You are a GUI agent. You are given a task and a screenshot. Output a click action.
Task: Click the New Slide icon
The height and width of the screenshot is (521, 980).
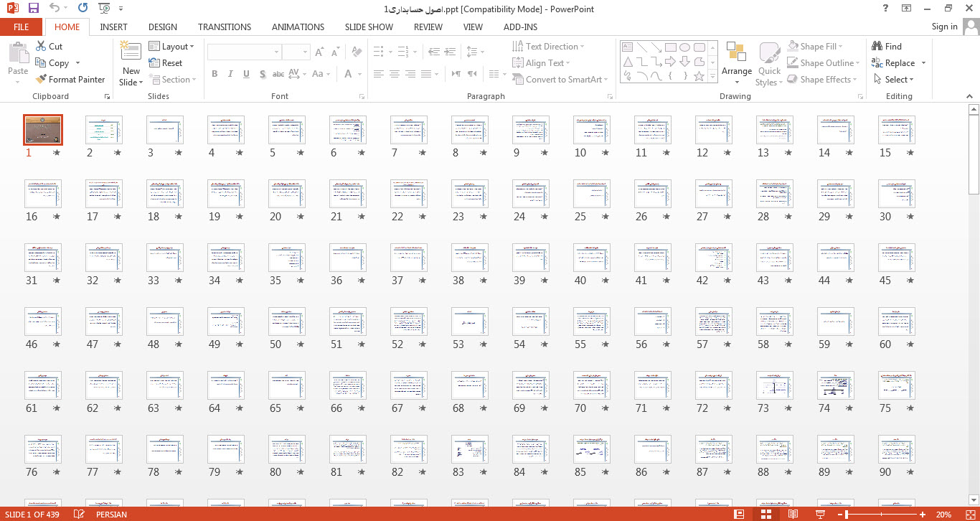click(131, 52)
